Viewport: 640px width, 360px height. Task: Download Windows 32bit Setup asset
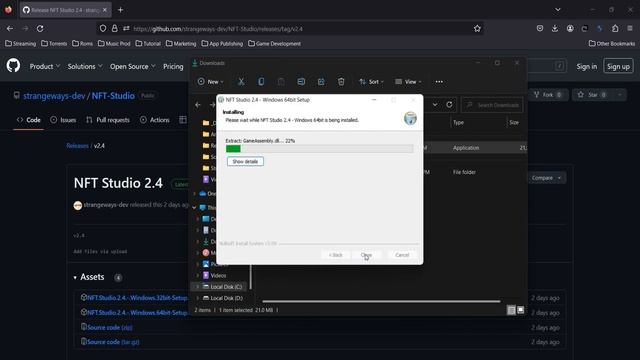tap(137, 298)
